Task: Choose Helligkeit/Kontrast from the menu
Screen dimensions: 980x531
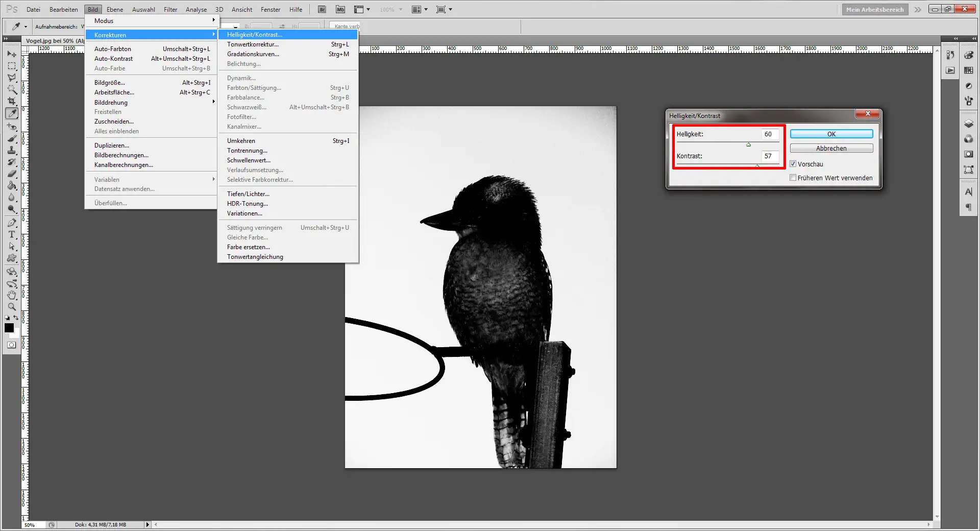Action: (255, 34)
